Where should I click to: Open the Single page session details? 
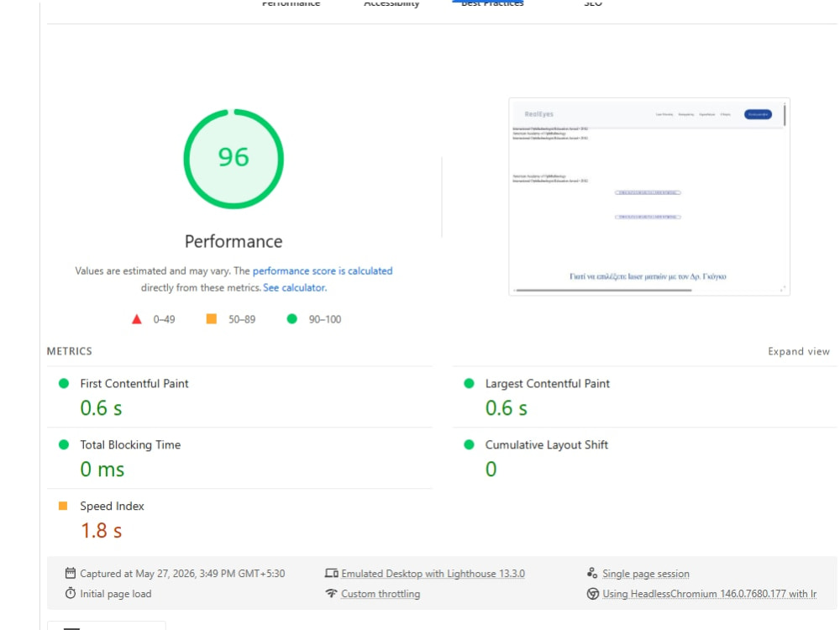click(645, 573)
